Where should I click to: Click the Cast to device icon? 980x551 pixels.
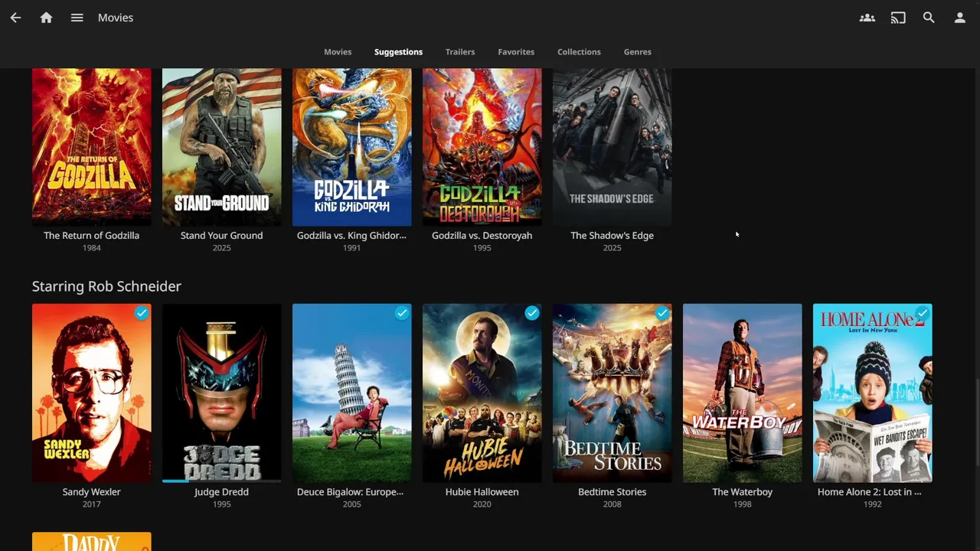pos(898,18)
